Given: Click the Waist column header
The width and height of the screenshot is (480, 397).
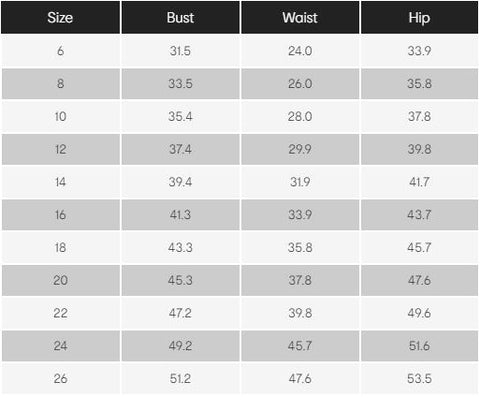Looking at the screenshot, I should (x=300, y=17).
